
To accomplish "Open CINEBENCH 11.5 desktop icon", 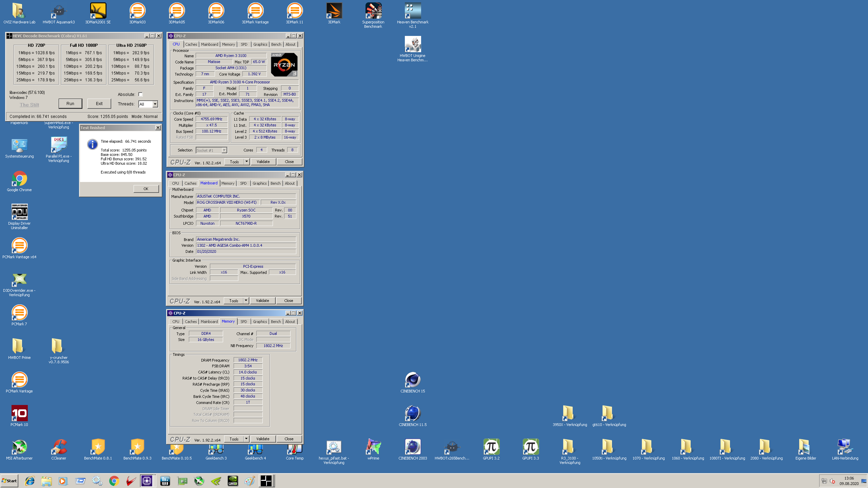I will (413, 416).
